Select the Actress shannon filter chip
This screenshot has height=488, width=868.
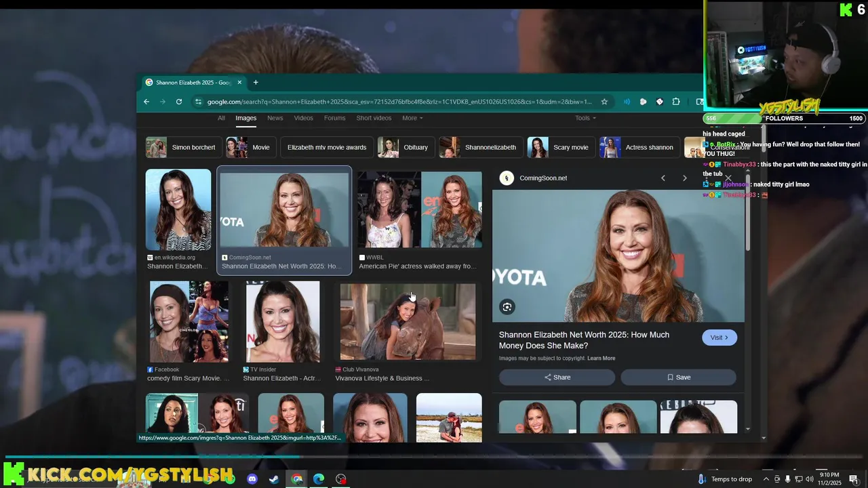pos(639,147)
